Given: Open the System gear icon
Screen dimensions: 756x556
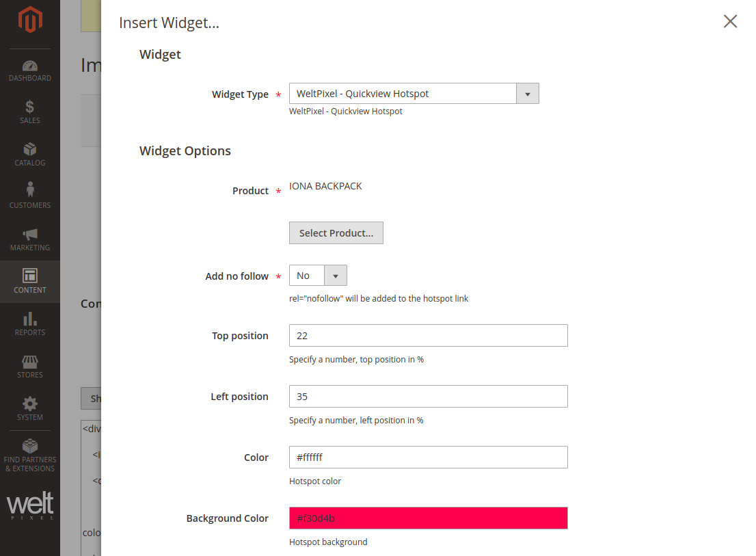Looking at the screenshot, I should pyautogui.click(x=29, y=403).
